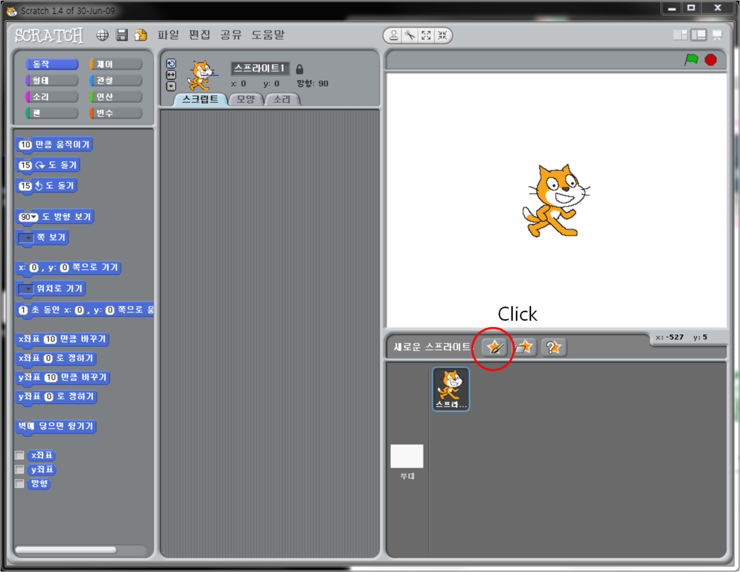Click the save project disk icon
The width and height of the screenshot is (740, 572).
click(122, 35)
